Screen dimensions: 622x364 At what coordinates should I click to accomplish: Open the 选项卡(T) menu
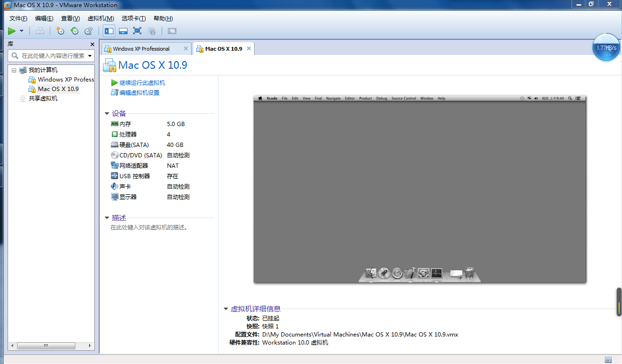[x=134, y=18]
